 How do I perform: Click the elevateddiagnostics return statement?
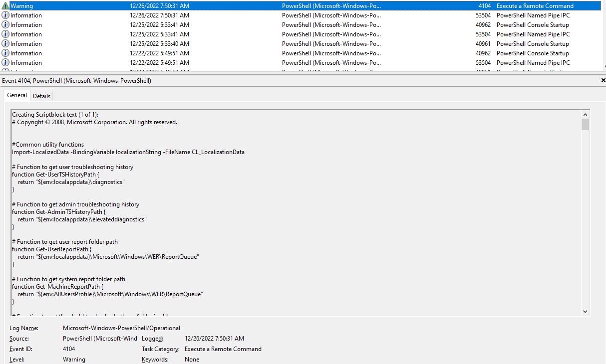[x=82, y=219]
